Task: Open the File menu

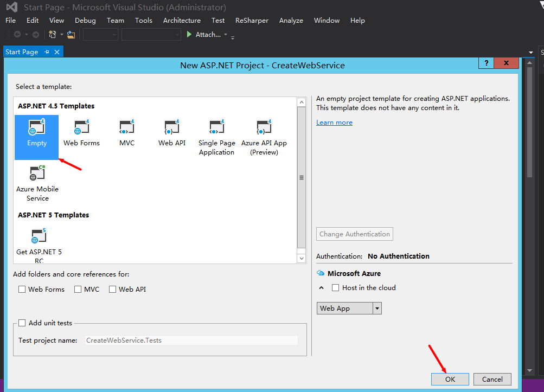Action: click(x=10, y=21)
